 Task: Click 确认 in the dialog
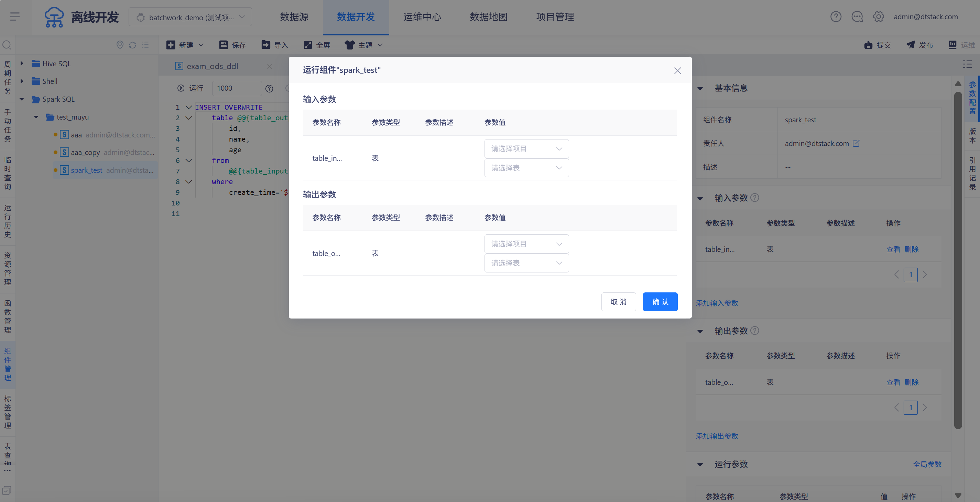tap(660, 302)
